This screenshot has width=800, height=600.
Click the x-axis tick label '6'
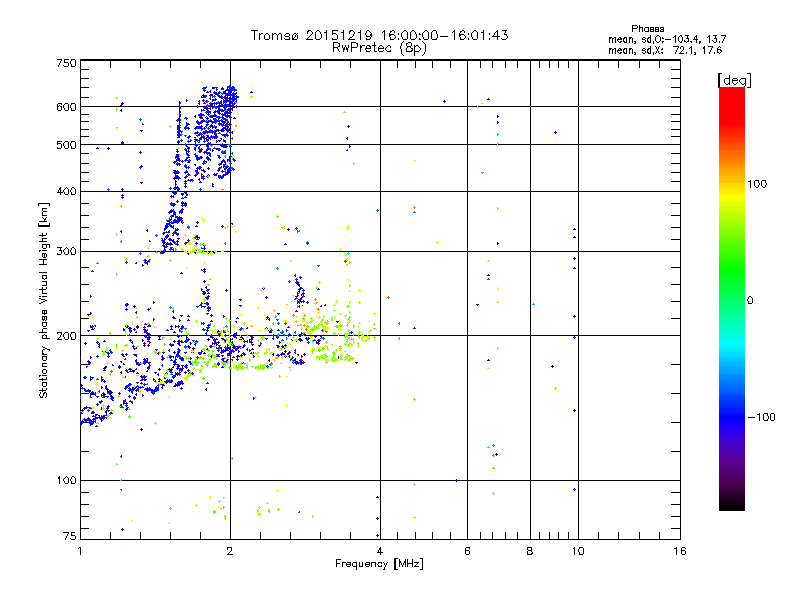467,551
